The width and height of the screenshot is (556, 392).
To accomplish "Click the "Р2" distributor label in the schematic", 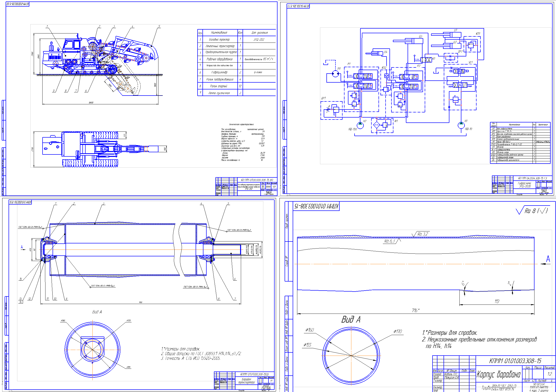I will pos(418,66).
